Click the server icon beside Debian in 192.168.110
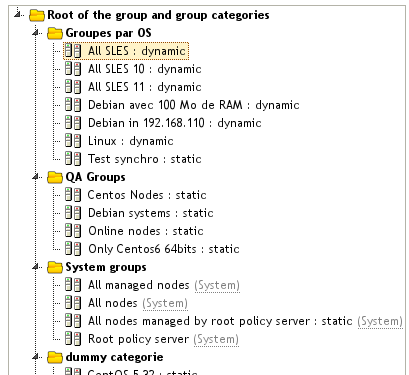This screenshot has width=409, height=375. point(73,123)
